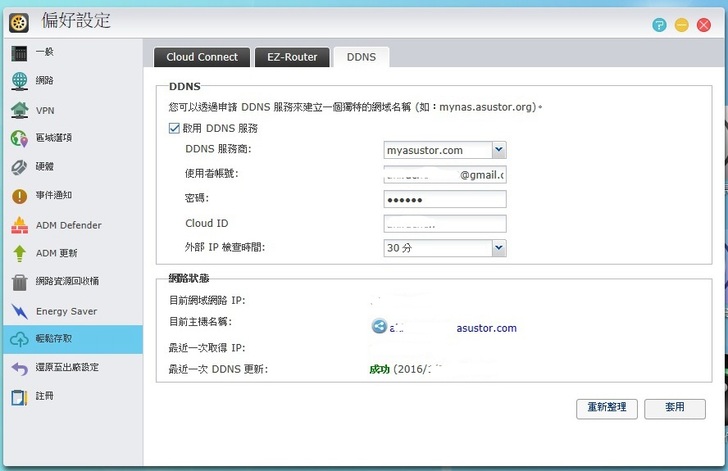The width and height of the screenshot is (728, 471).
Task: Open the ADM Defender firewall icon
Action: point(19,225)
